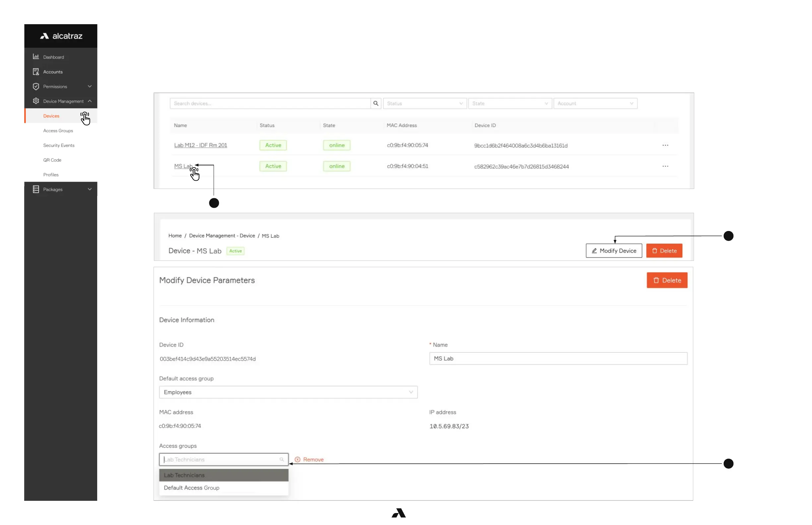Click the Device Management gear icon

pos(36,101)
